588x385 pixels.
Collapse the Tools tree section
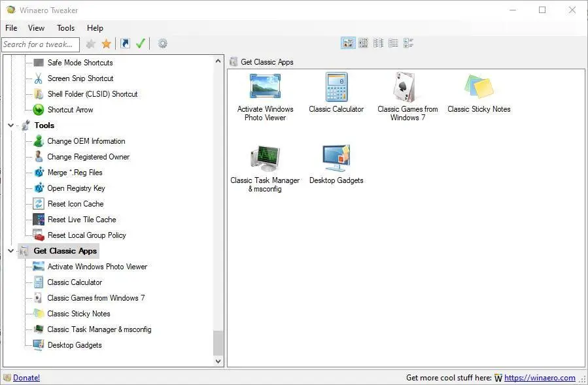coord(11,126)
